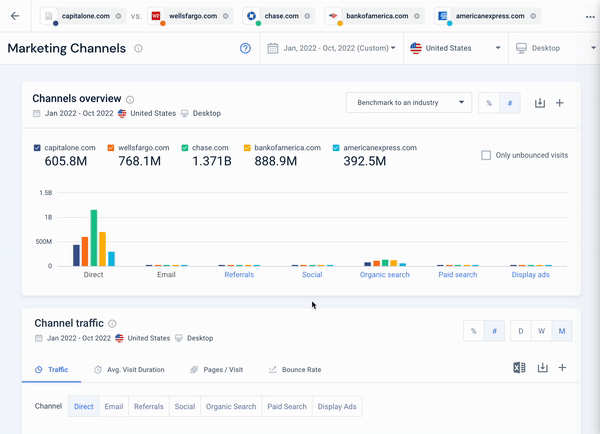The width and height of the screenshot is (600, 434).
Task: Select the Organic Search channel filter
Action: pyautogui.click(x=231, y=406)
